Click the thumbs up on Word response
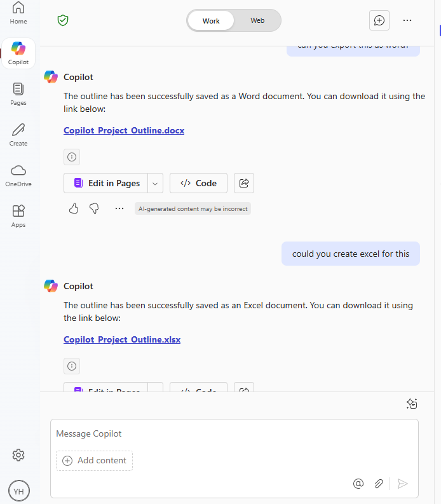 point(74,208)
